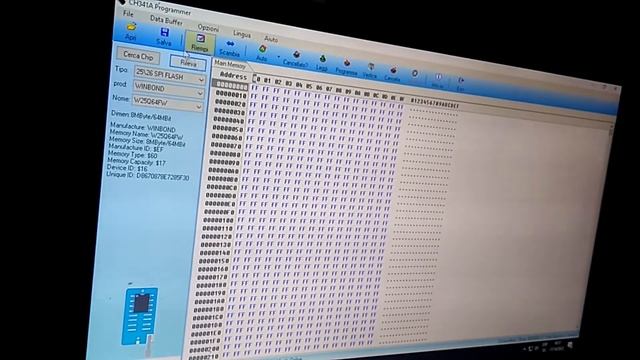The height and width of the screenshot is (360, 640).
Task: Open the Tipo 25\26 SPI FLASH dropdown
Action: [x=169, y=76]
